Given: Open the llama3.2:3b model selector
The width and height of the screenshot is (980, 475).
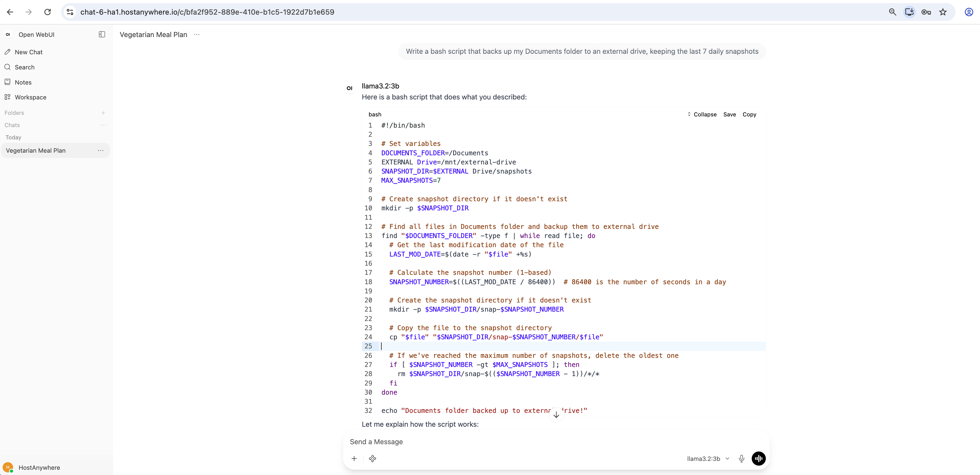Looking at the screenshot, I should click(708, 459).
